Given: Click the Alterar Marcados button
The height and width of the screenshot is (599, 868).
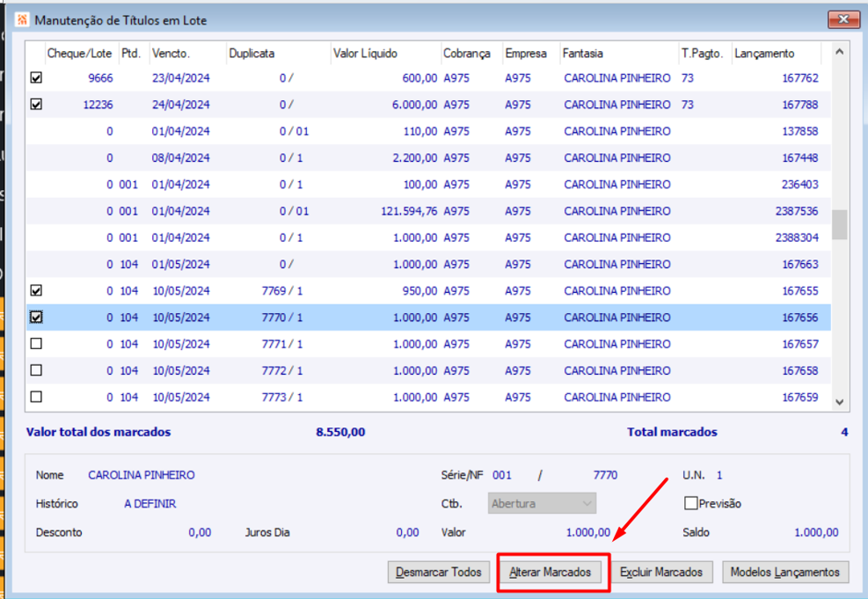Looking at the screenshot, I should click(551, 572).
